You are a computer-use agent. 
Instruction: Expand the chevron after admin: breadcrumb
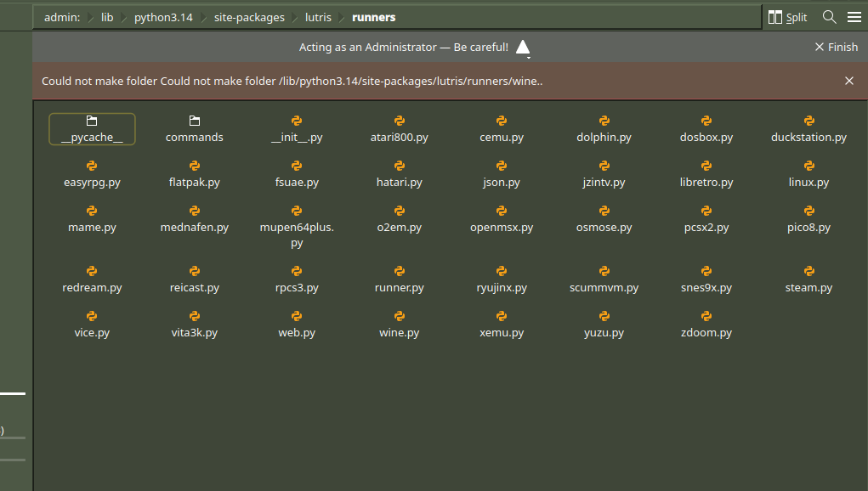pos(91,18)
